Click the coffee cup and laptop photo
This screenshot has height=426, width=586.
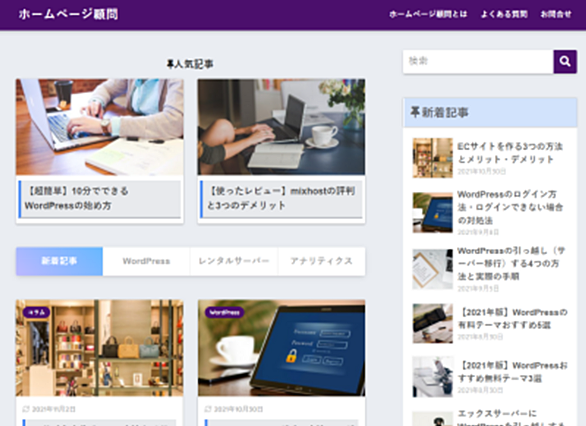pyautogui.click(x=281, y=127)
